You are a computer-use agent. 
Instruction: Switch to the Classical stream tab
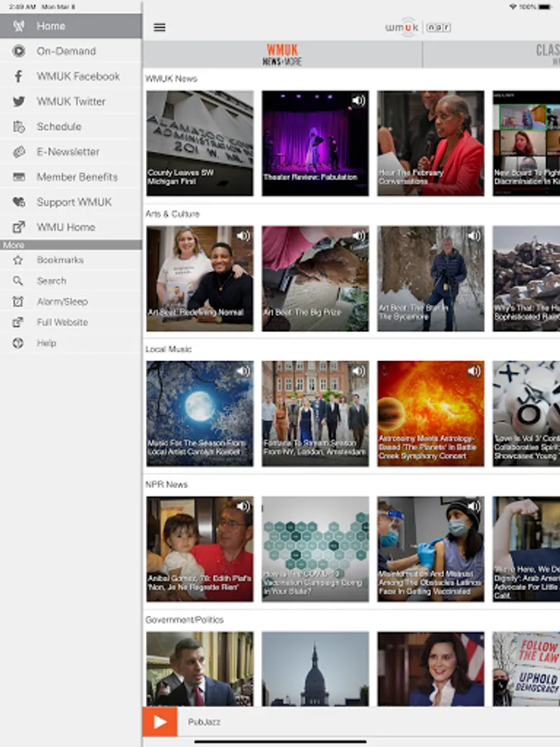click(491, 54)
